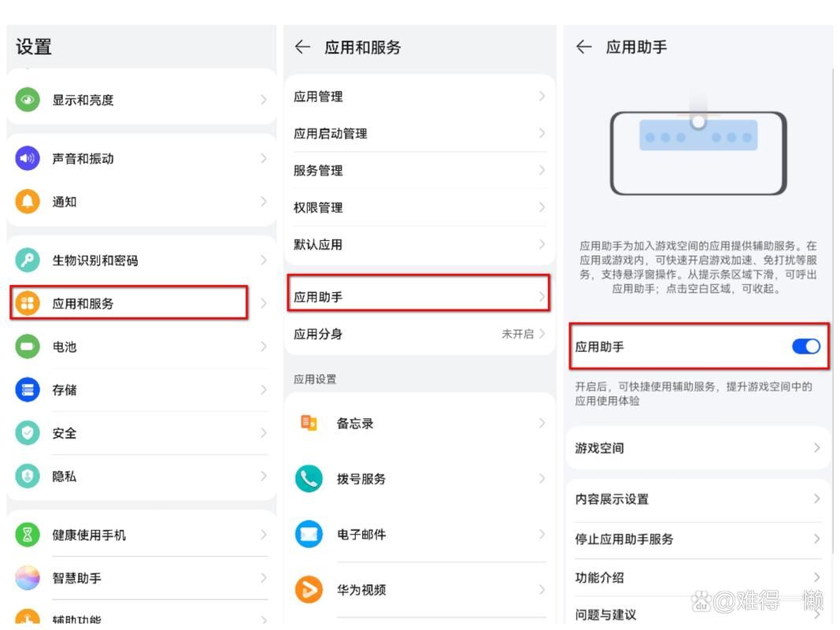Click the back arrow on 应用助手 page
This screenshot has height=630, width=840.
click(x=583, y=46)
